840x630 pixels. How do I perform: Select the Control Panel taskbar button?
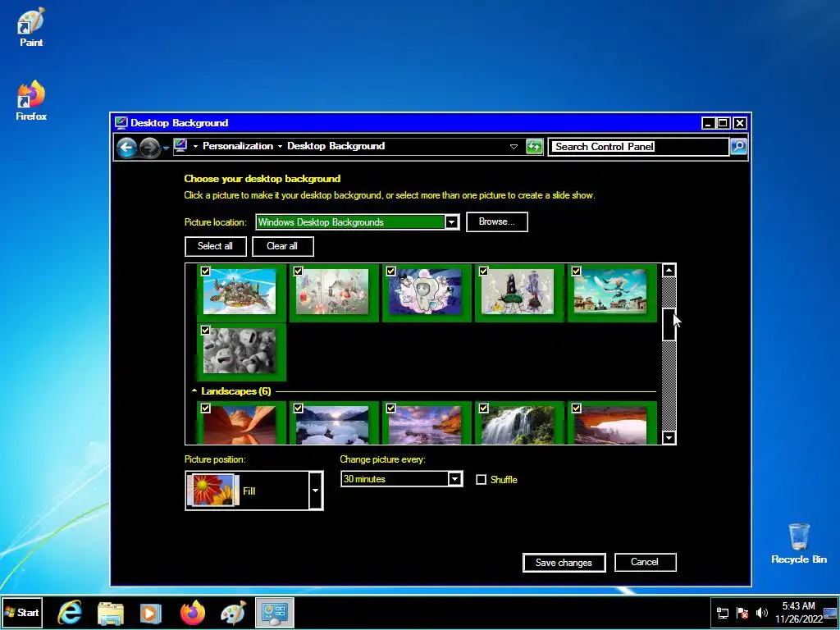(275, 612)
